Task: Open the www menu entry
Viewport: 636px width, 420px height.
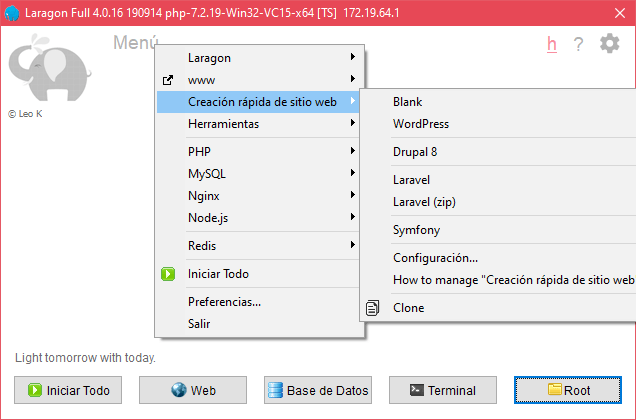Action: pyautogui.click(x=258, y=80)
